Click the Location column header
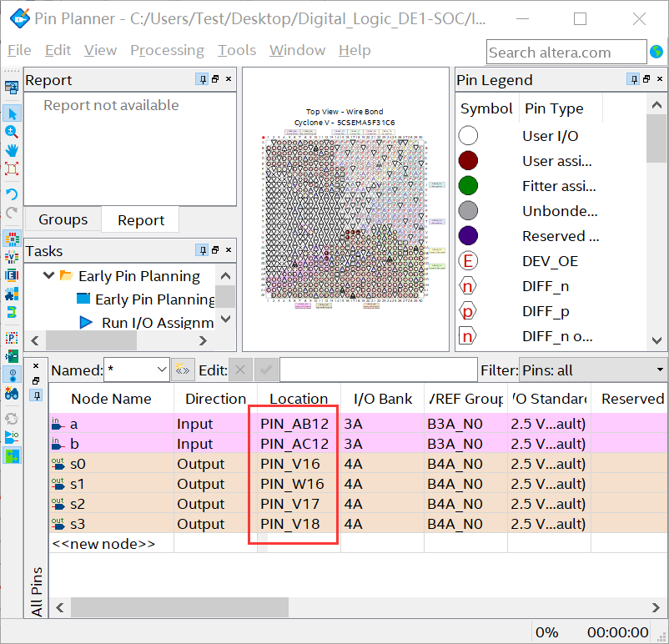The width and height of the screenshot is (669, 644). point(299,399)
